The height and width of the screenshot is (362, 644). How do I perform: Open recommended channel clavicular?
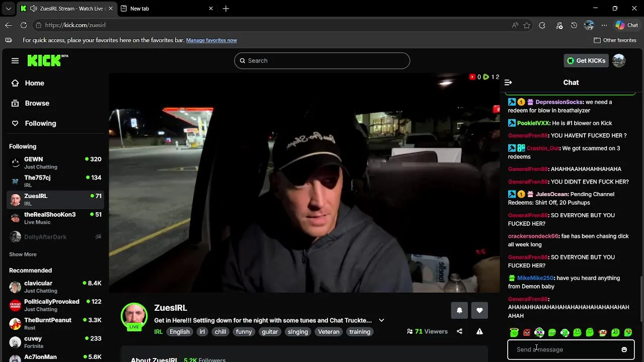[x=55, y=287]
